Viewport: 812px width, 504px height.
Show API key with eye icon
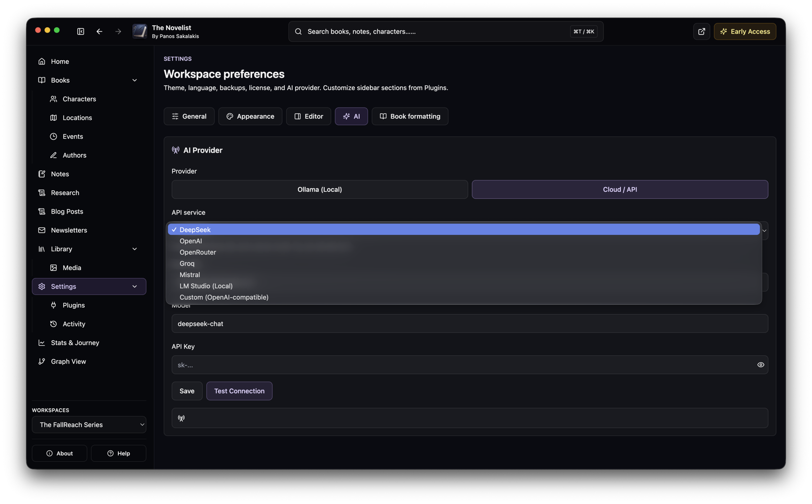[x=760, y=365]
